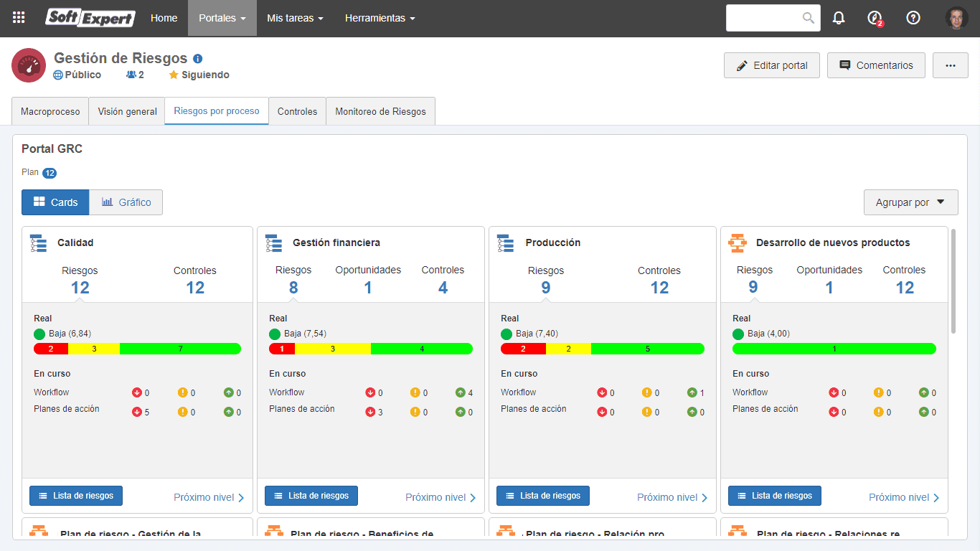Open the apps grid menu icon
This screenshot has width=980, height=551.
(19, 18)
